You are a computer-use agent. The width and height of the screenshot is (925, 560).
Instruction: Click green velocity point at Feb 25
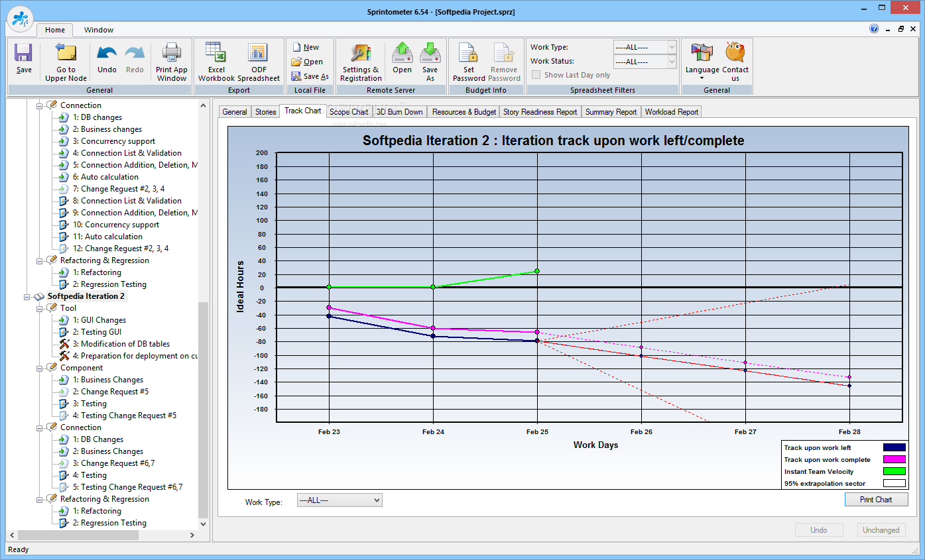(x=537, y=271)
